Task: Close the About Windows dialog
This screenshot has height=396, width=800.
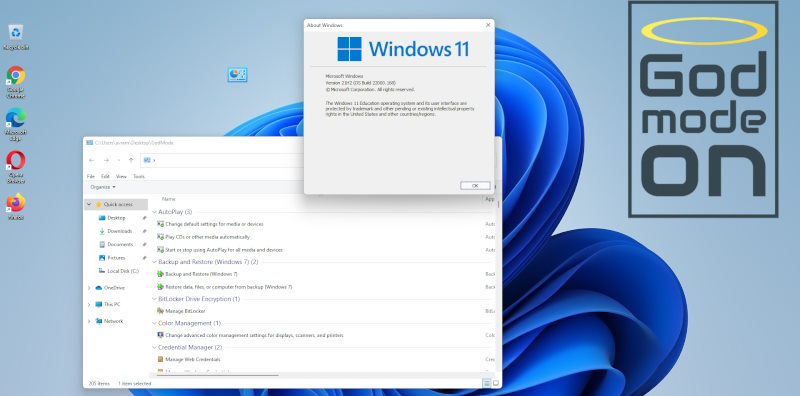Action: click(488, 24)
